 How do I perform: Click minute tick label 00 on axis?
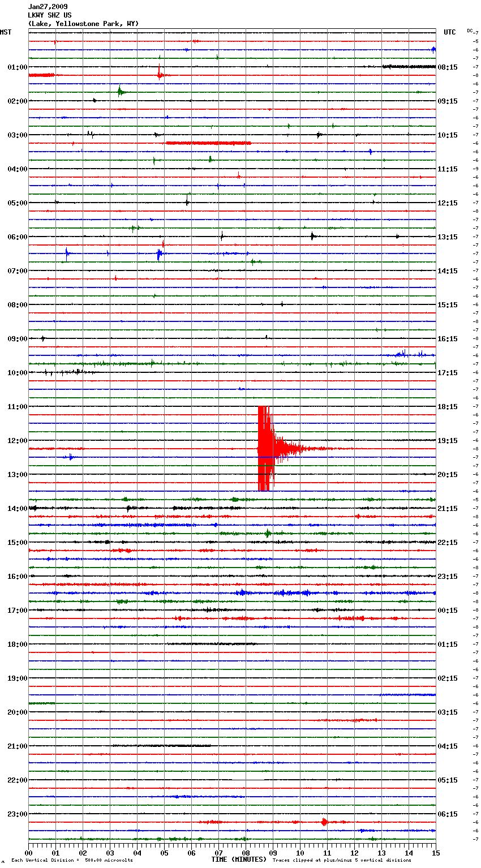pos(28,853)
